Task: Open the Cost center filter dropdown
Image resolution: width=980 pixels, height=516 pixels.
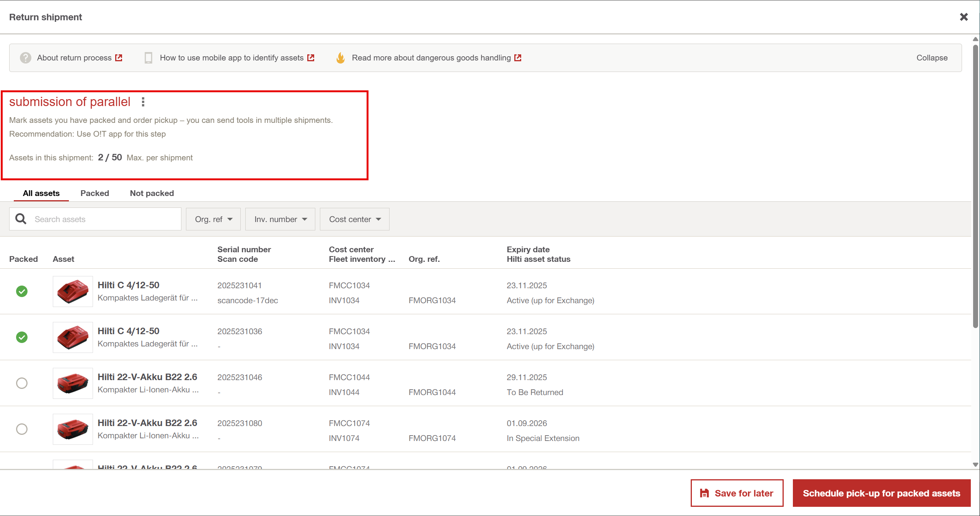Action: (354, 219)
